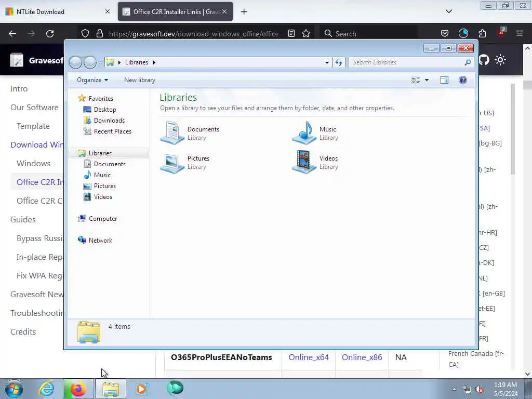Close the NTLite Download tab

pyautogui.click(x=108, y=12)
